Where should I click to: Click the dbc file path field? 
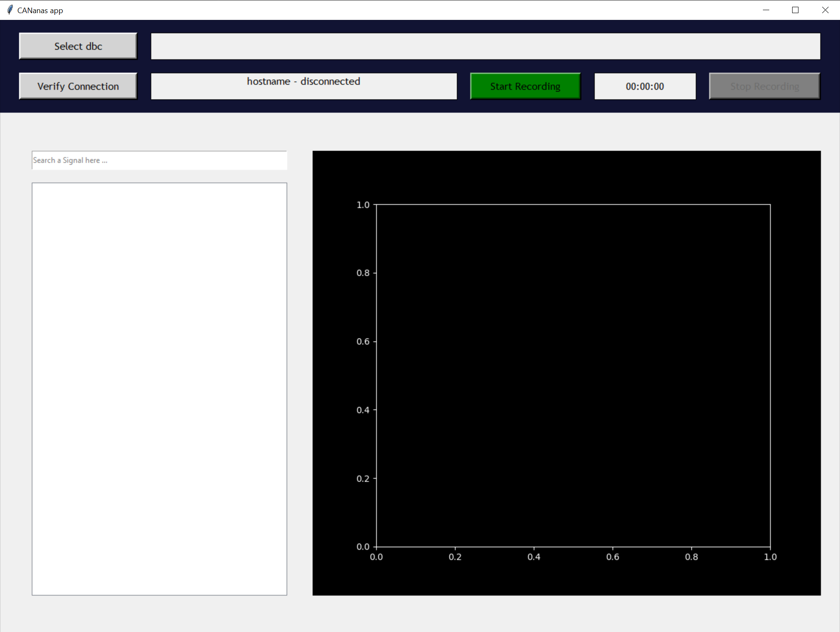485,46
